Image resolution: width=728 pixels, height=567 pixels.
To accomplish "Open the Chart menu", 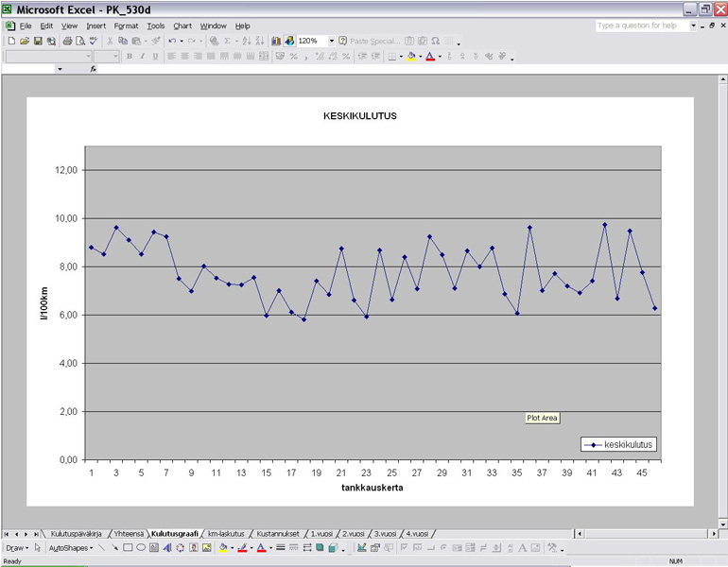I will click(182, 26).
